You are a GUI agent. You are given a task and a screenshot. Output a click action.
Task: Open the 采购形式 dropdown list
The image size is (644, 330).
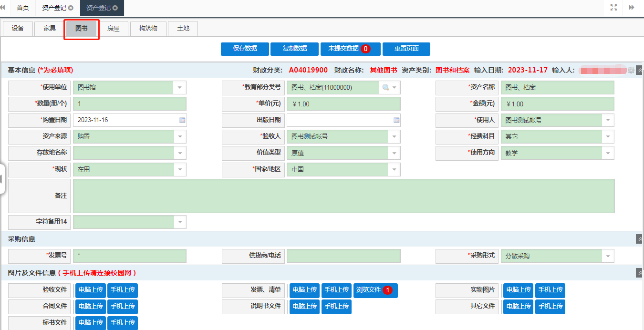(608, 256)
